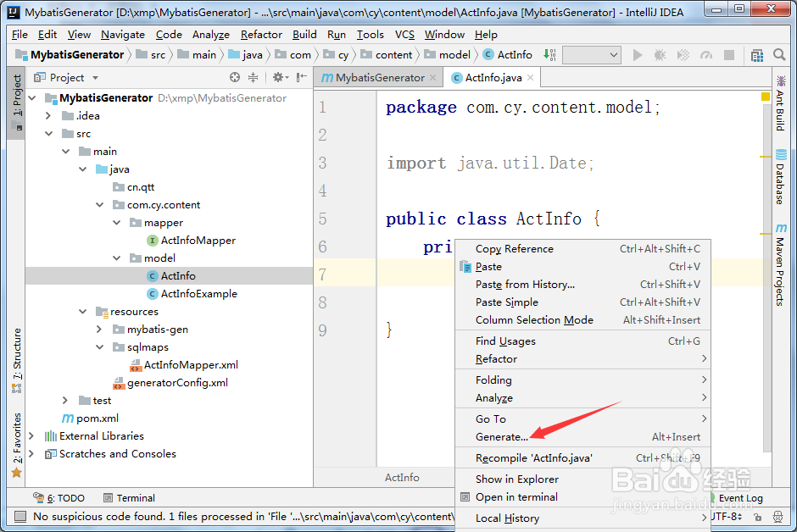Click the ActInfo editor breadcrumb at bottom
Screen dimensions: 797x532
[x=402, y=478]
